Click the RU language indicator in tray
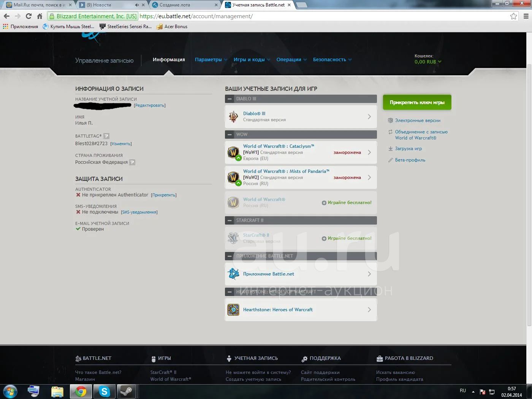This screenshot has width=532, height=399. point(462,391)
